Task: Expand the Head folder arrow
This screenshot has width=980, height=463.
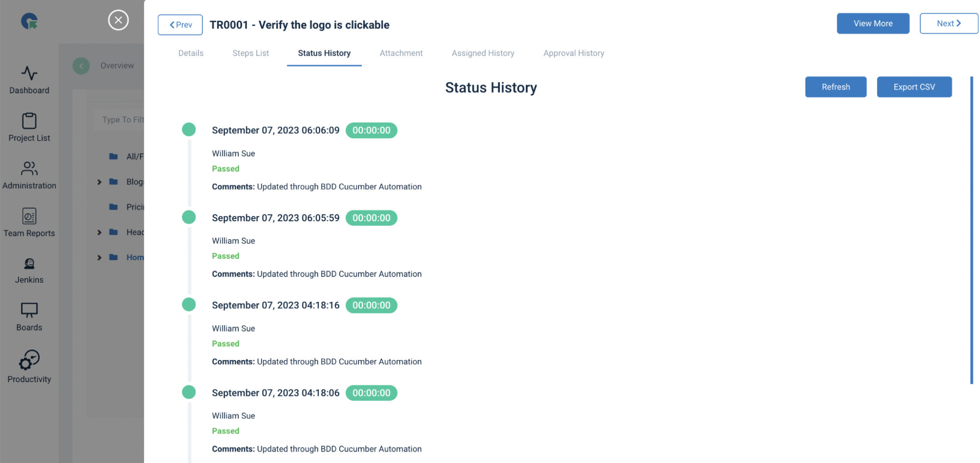Action: pyautogui.click(x=100, y=232)
